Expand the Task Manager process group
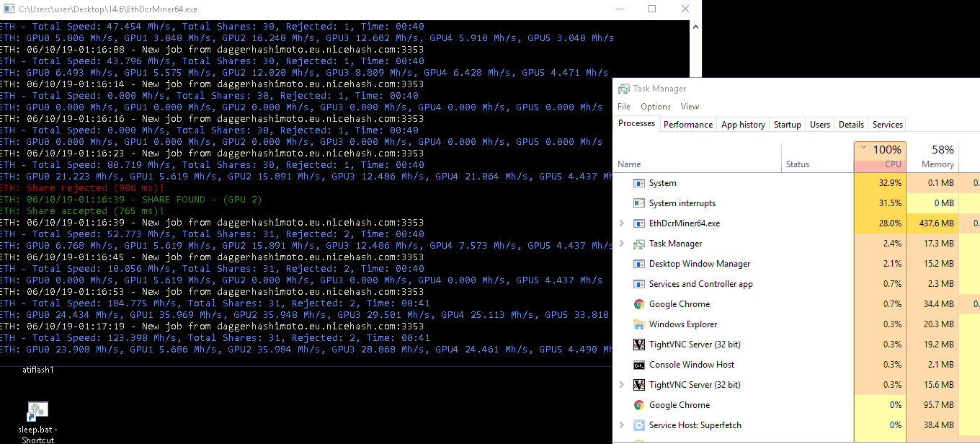The width and height of the screenshot is (980, 444). coord(622,244)
